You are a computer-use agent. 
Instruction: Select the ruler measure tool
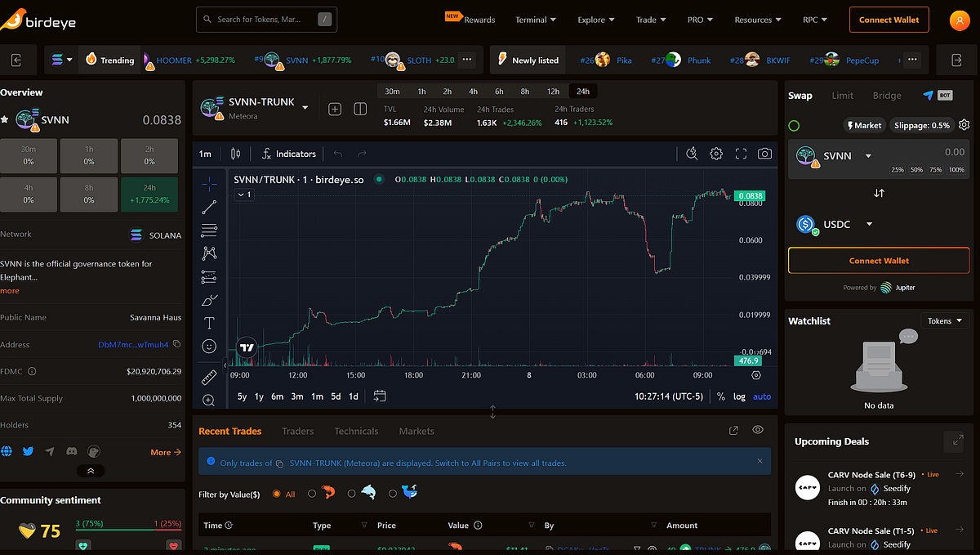[x=209, y=377]
